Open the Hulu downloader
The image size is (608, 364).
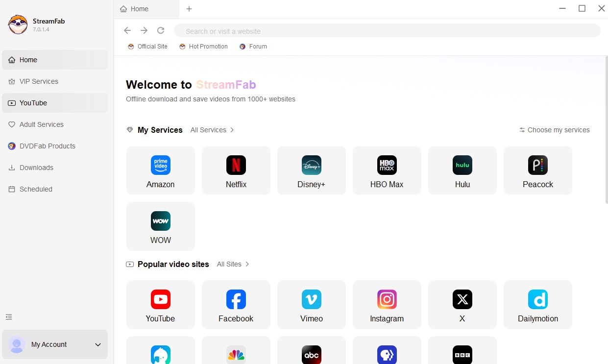pos(462,170)
